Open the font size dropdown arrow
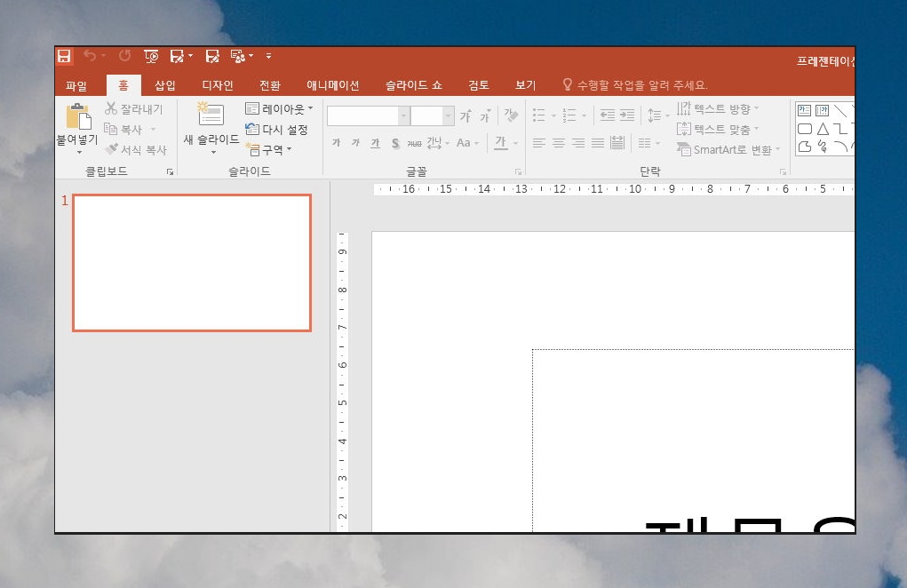Image resolution: width=907 pixels, height=588 pixels. tap(449, 115)
